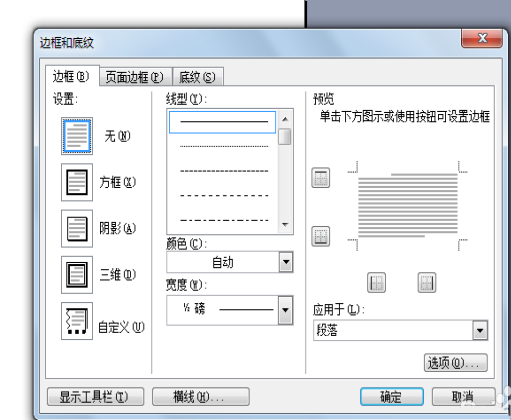Cancel with the 取消 button
Screen dimensions: 511x420
[x=464, y=397]
